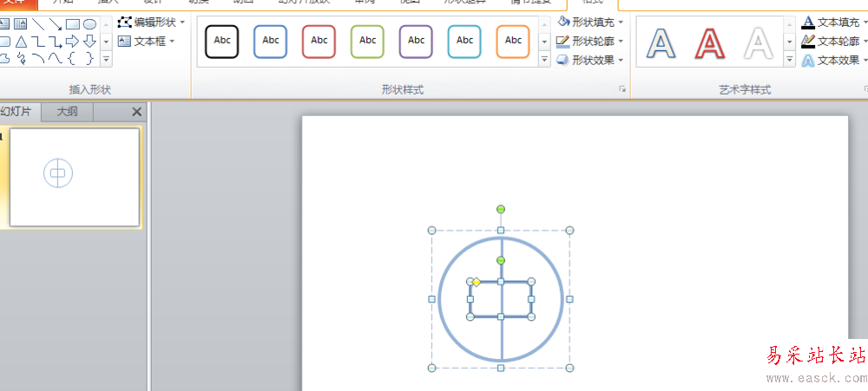This screenshot has height=391, width=868.
Task: Apply the black outline Abc shape style
Action: click(x=222, y=42)
